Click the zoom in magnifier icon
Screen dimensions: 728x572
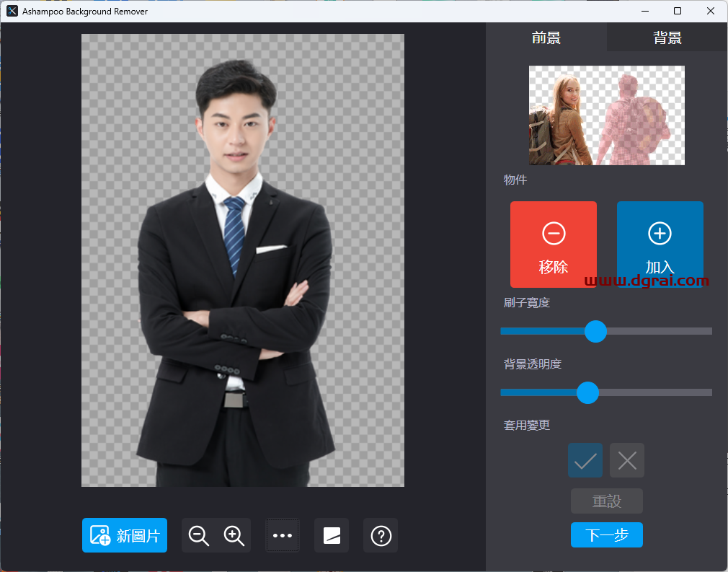point(234,535)
